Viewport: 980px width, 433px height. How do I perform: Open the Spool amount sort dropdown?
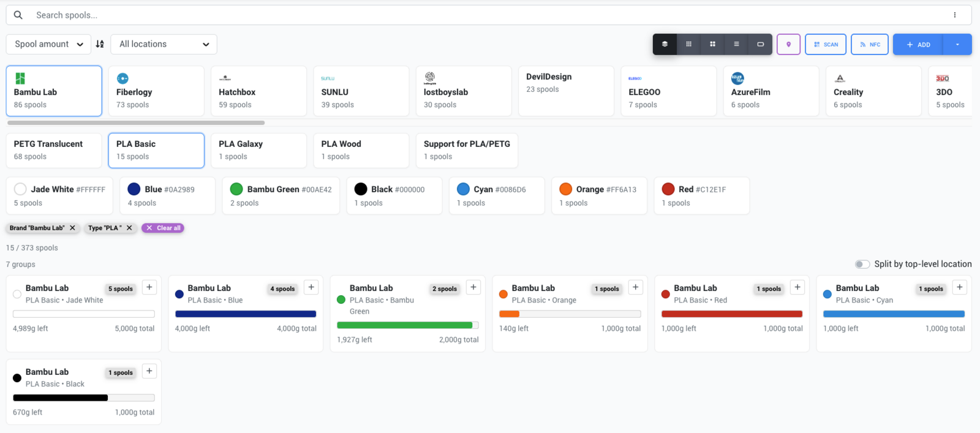coord(48,44)
